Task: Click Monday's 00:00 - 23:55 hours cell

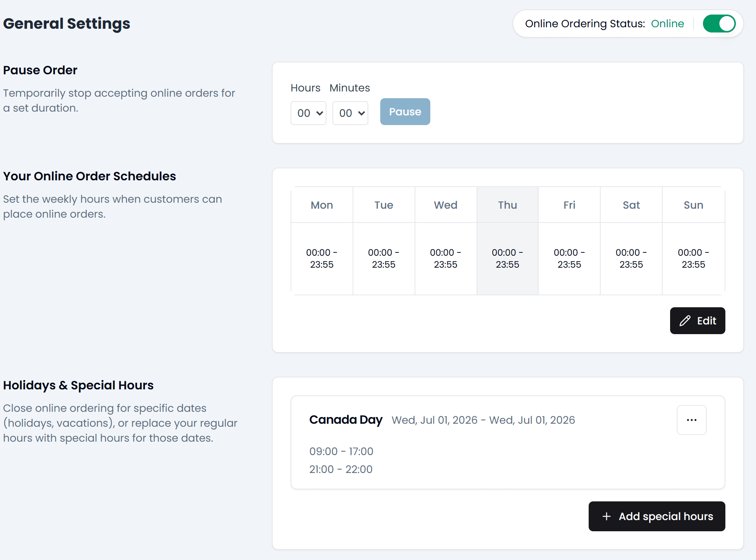Action: pos(322,259)
